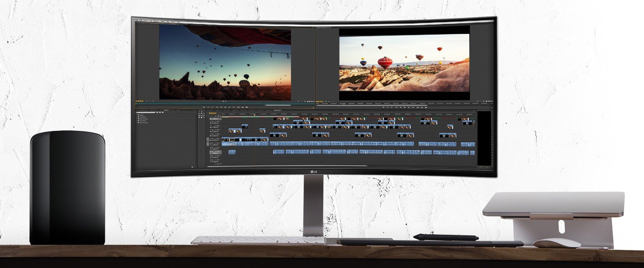Create new custom bin in Effects panel
The height and width of the screenshot is (268, 644).
click(192, 166)
